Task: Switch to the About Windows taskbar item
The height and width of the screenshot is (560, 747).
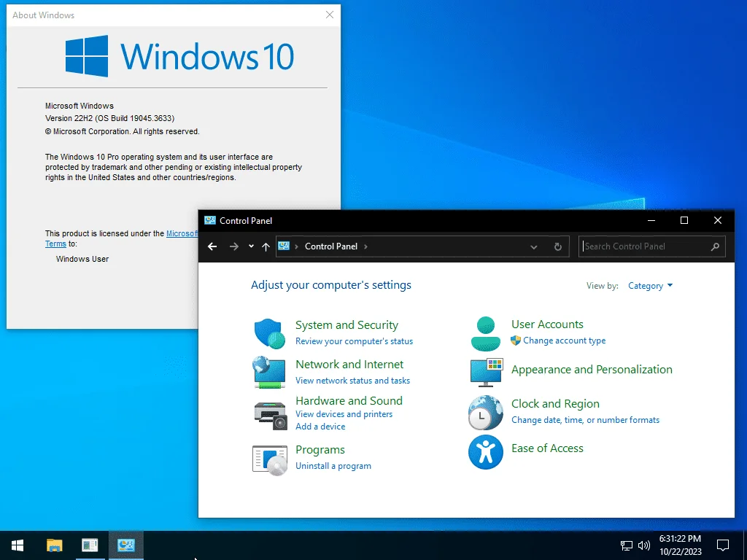Action: [90, 545]
